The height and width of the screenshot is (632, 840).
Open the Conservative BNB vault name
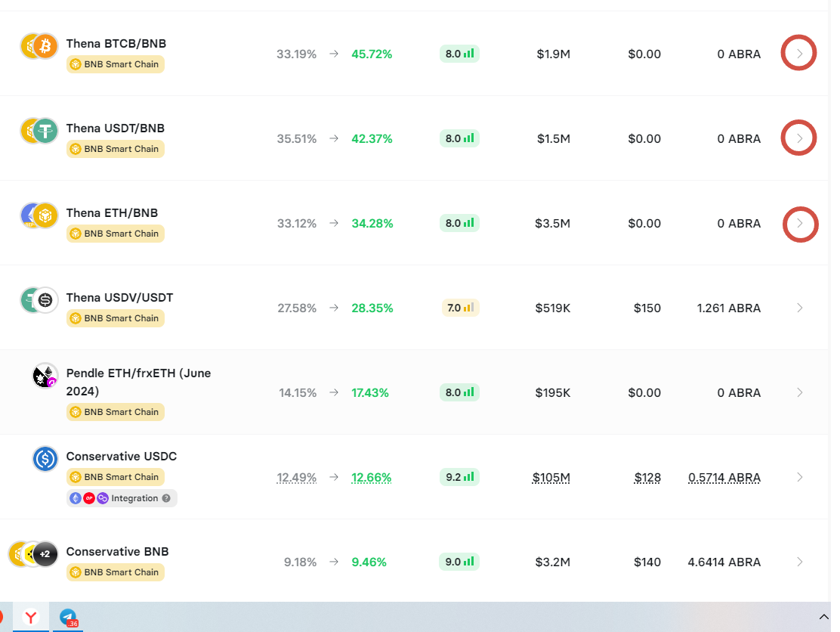point(117,552)
